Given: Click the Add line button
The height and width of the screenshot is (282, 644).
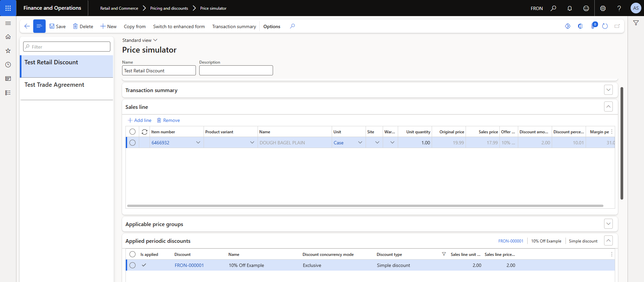Looking at the screenshot, I should (x=140, y=120).
